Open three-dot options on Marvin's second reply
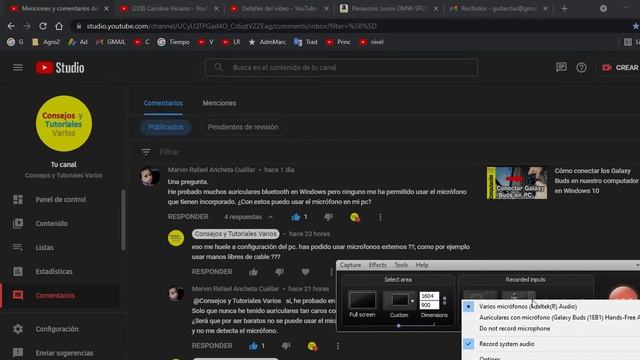 [x=338, y=346]
